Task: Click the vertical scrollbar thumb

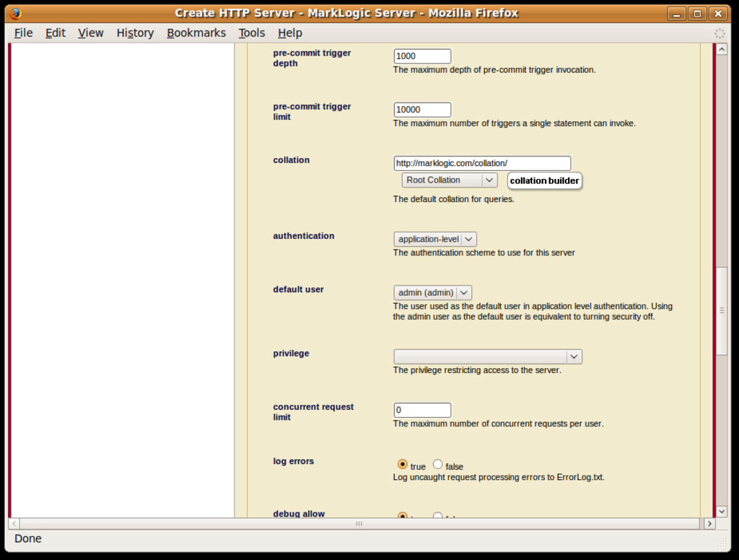Action: point(722,310)
